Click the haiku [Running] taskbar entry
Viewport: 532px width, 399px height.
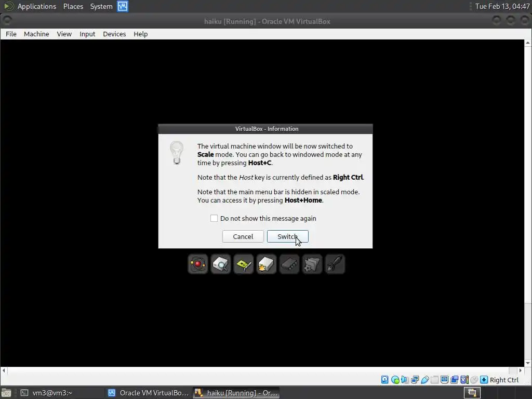[x=236, y=393]
